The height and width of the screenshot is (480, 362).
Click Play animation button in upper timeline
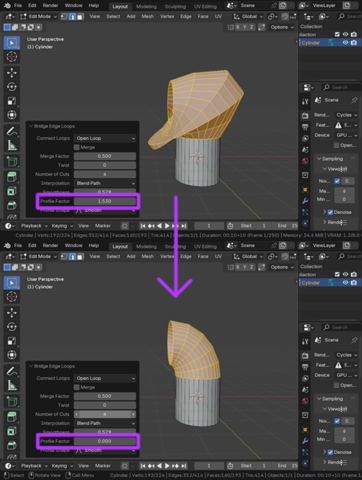click(x=167, y=226)
